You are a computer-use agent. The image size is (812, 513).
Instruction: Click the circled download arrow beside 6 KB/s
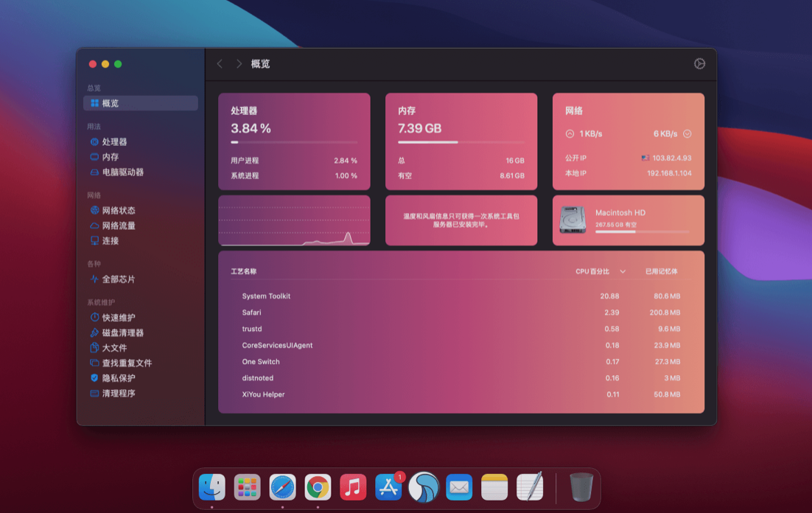(x=686, y=133)
